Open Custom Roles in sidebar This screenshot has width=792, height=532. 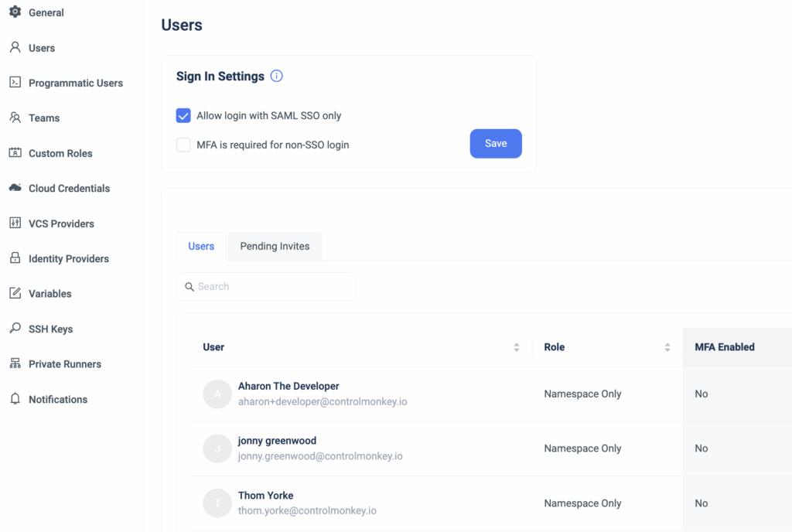[x=60, y=153]
